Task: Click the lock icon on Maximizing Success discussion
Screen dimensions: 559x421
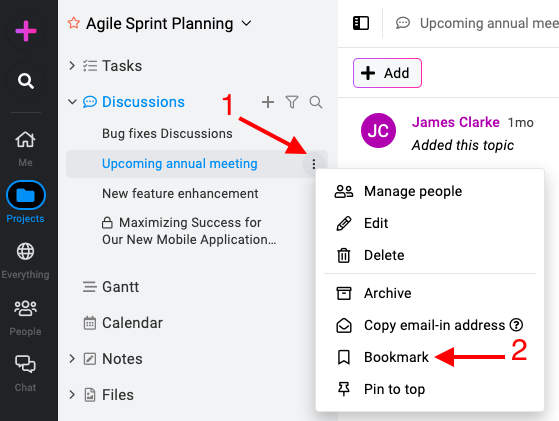Action: click(107, 223)
